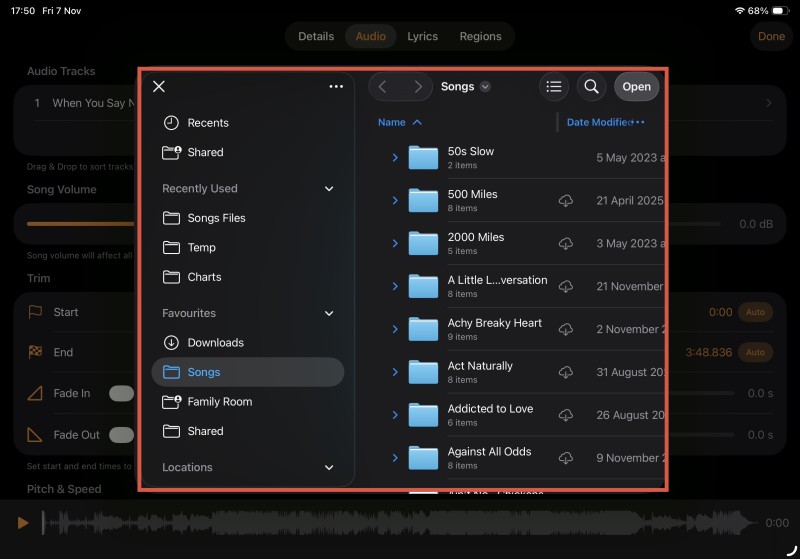This screenshot has width=800, height=559.
Task: Select Downloads in the sidebar
Action: 215,343
